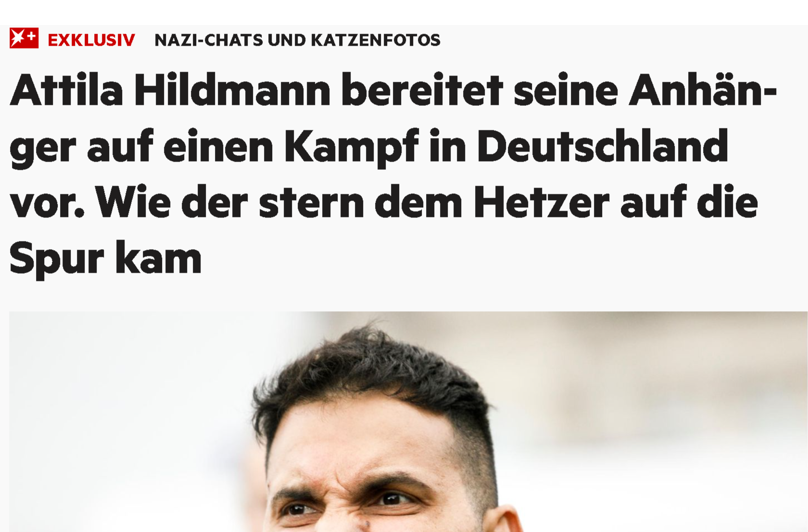Open the NAZI-CHATS UND KATZENFOTOS kicker
The width and height of the screenshot is (808, 532).
pyautogui.click(x=297, y=40)
